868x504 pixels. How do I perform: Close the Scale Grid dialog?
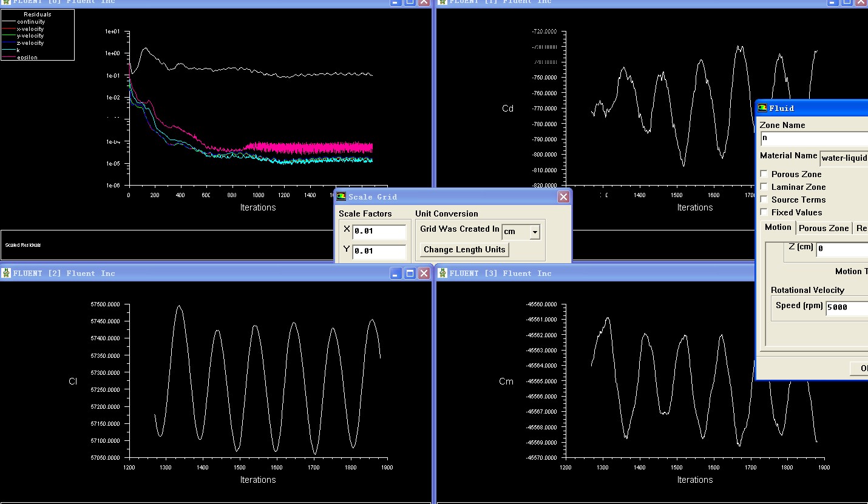click(563, 197)
